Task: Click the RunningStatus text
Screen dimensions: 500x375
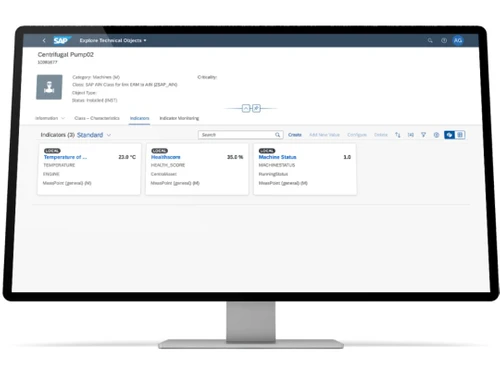Action: pos(273,174)
